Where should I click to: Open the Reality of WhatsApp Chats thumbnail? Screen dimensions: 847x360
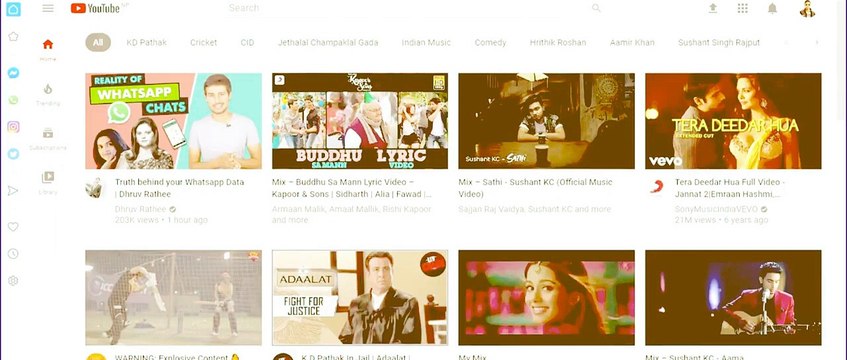(173, 121)
